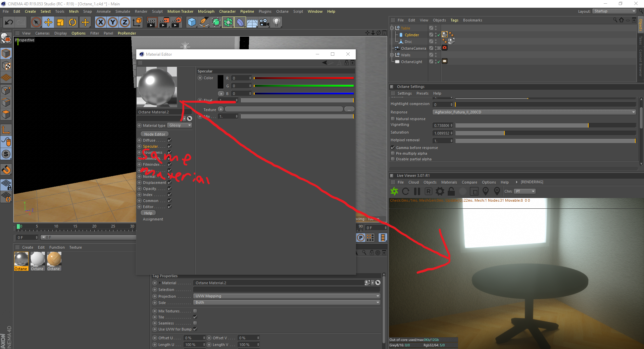Open Response camera preset dropdown
This screenshot has height=349, width=644.
point(534,112)
